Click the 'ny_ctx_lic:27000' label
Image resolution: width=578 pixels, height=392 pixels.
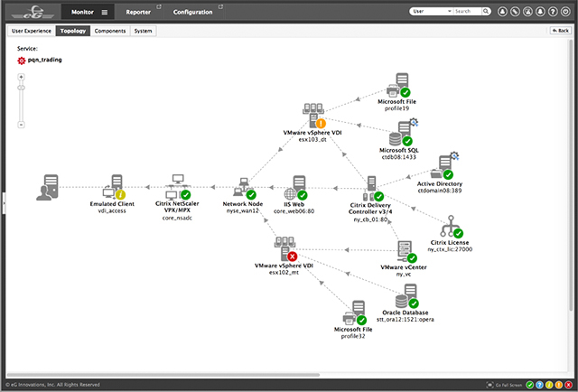pos(450,249)
